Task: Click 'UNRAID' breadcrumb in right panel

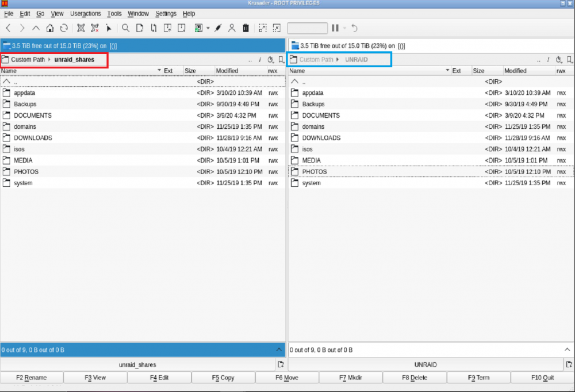Action: (356, 59)
